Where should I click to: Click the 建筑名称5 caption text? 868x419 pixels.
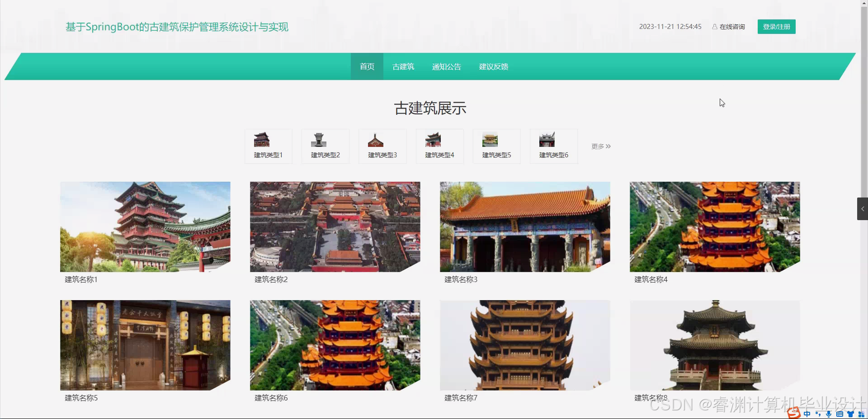[x=81, y=398]
